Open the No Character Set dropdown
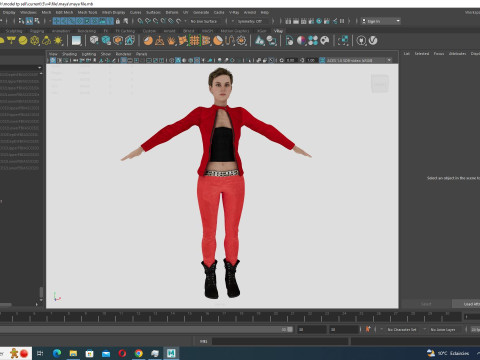Image resolution: width=480 pixels, height=360 pixels. tap(403, 329)
